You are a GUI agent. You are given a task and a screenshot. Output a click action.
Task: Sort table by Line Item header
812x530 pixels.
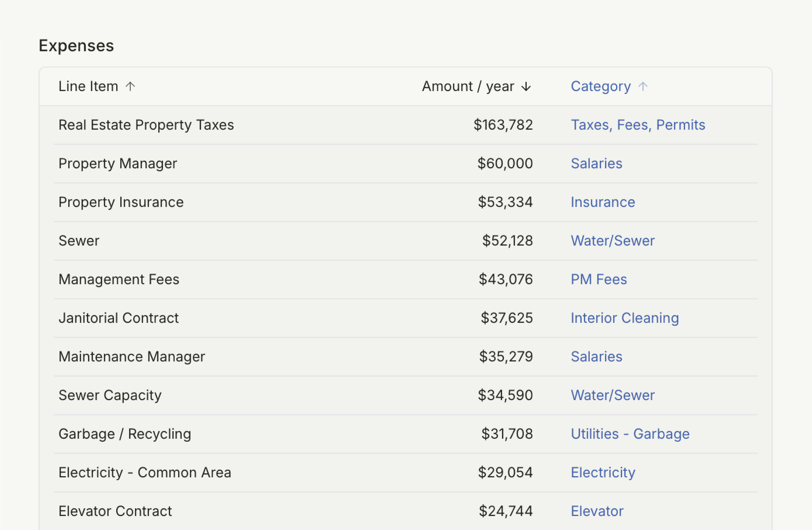pos(88,86)
